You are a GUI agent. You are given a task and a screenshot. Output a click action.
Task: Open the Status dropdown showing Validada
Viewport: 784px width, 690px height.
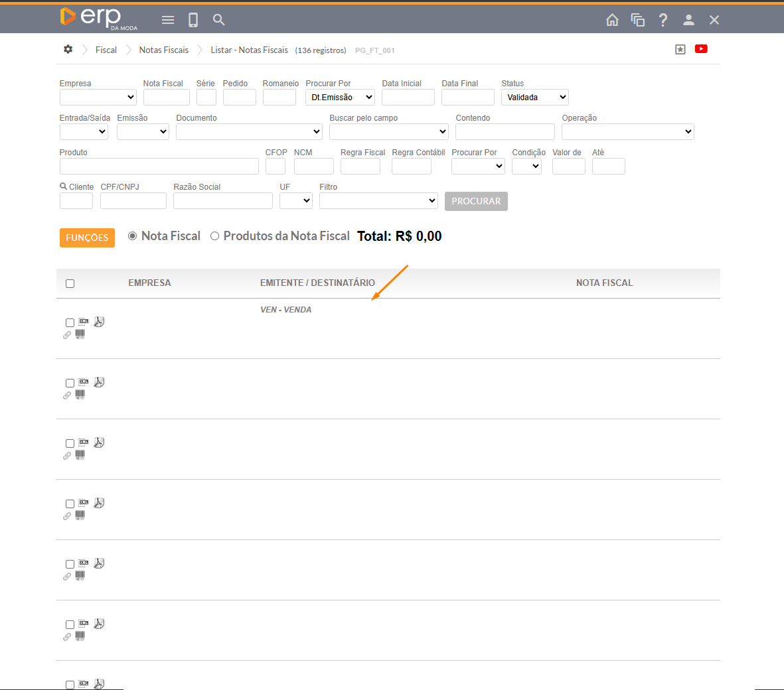click(x=534, y=98)
